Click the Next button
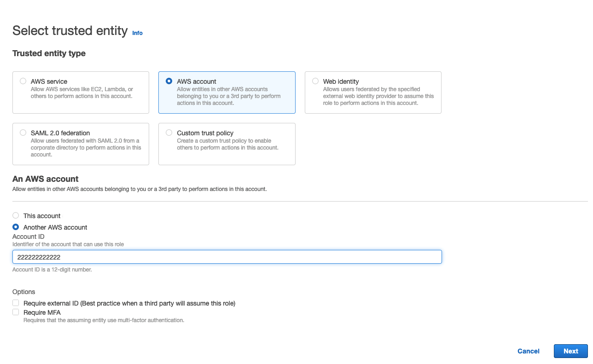The image size is (593, 364). click(x=570, y=351)
